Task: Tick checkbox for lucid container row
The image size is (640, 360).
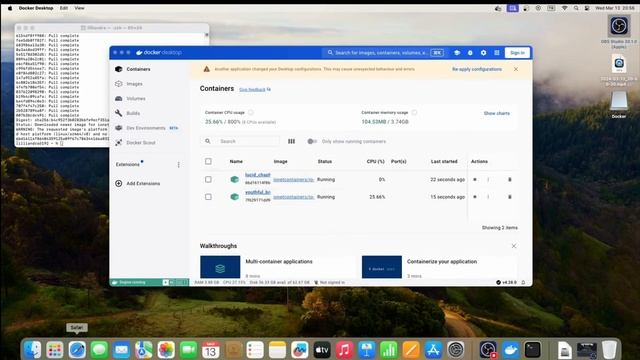Action: click(x=208, y=180)
